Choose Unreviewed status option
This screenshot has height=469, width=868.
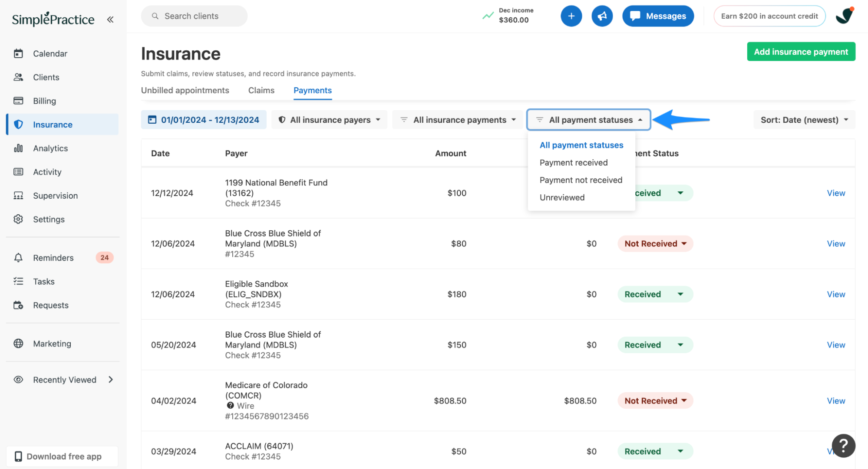pyautogui.click(x=562, y=197)
